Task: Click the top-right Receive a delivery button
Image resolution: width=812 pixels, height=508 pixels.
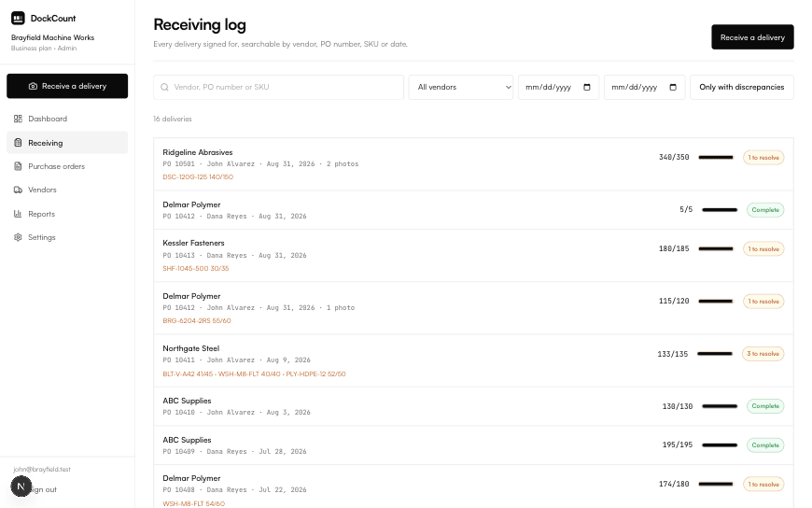Action: pyautogui.click(x=752, y=37)
